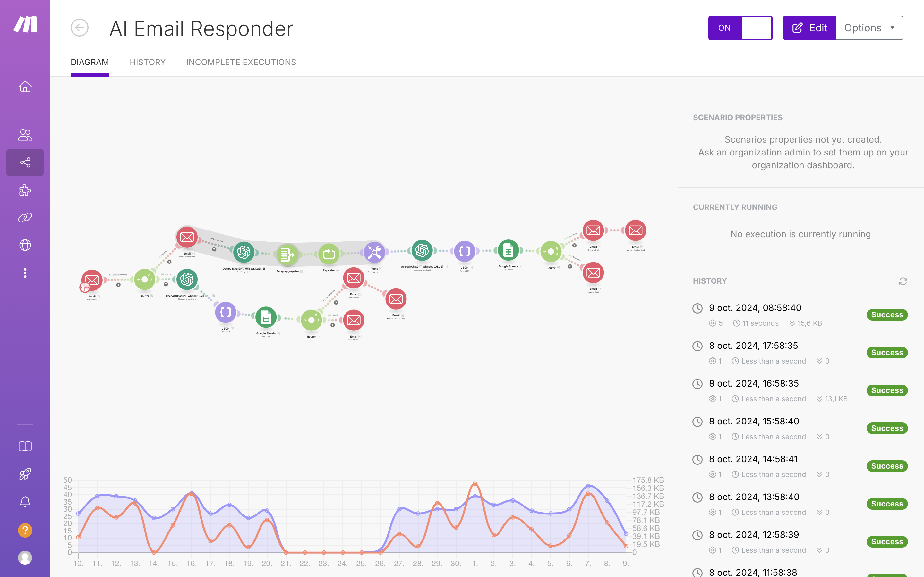Switch to INCOMPLETE EXECUTIONS tab
The height and width of the screenshot is (577, 924).
click(x=241, y=62)
